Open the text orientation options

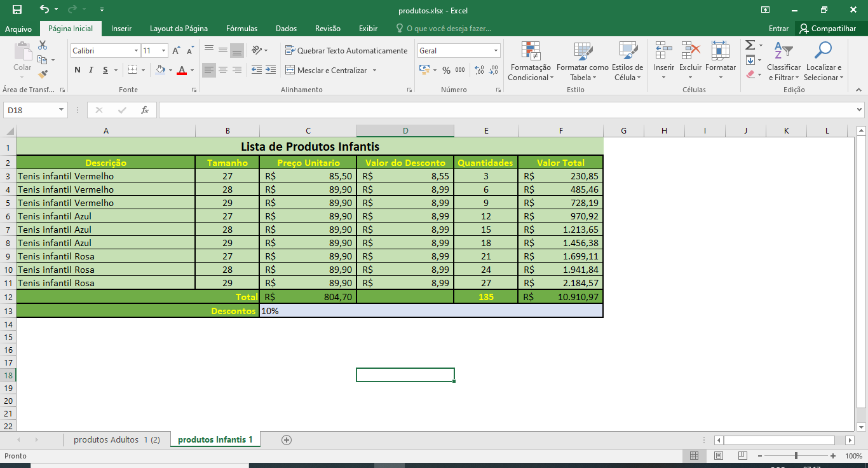[259, 50]
